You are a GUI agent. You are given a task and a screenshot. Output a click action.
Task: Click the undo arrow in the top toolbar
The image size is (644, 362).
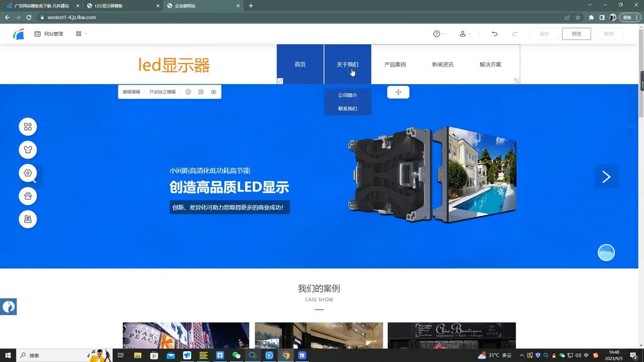(495, 34)
